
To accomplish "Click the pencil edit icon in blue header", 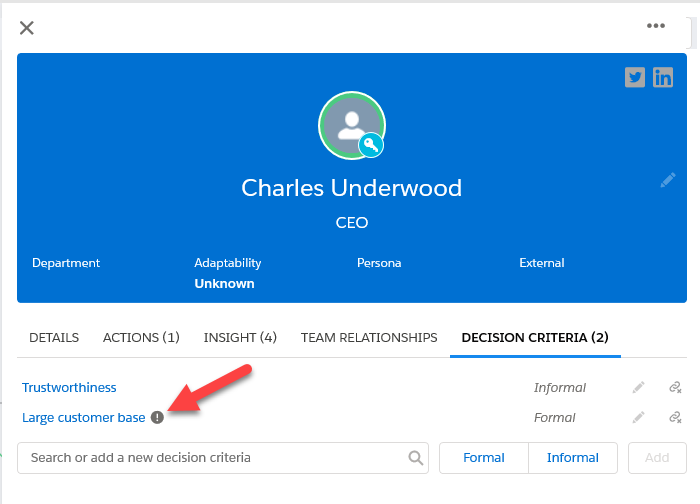I will click(668, 180).
